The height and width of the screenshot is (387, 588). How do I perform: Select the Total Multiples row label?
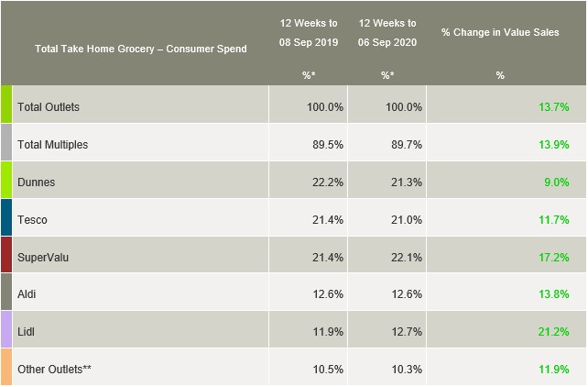[x=53, y=144]
